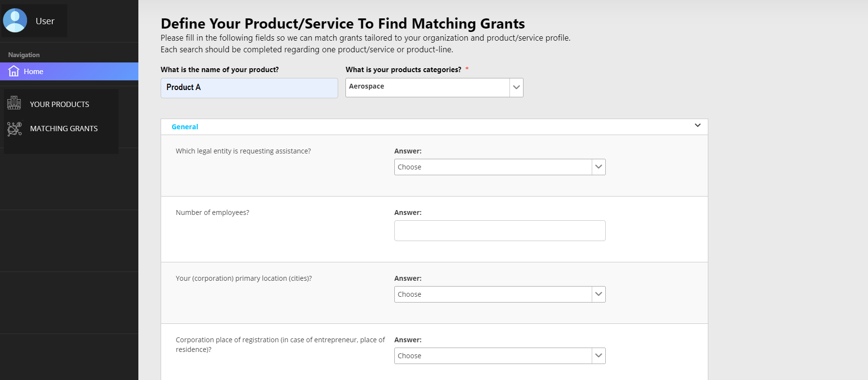Image resolution: width=868 pixels, height=380 pixels.
Task: Focus the product name field
Action: pos(249,88)
